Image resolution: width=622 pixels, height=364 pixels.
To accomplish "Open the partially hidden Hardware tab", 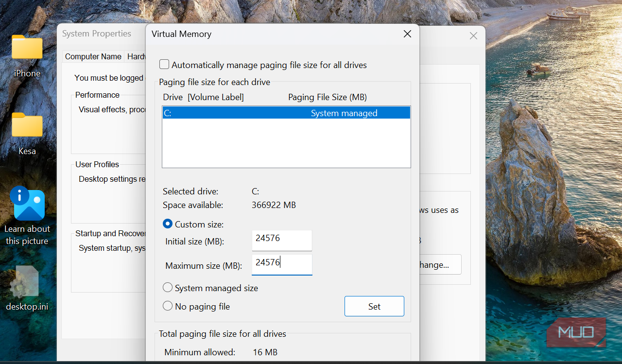I will (136, 56).
